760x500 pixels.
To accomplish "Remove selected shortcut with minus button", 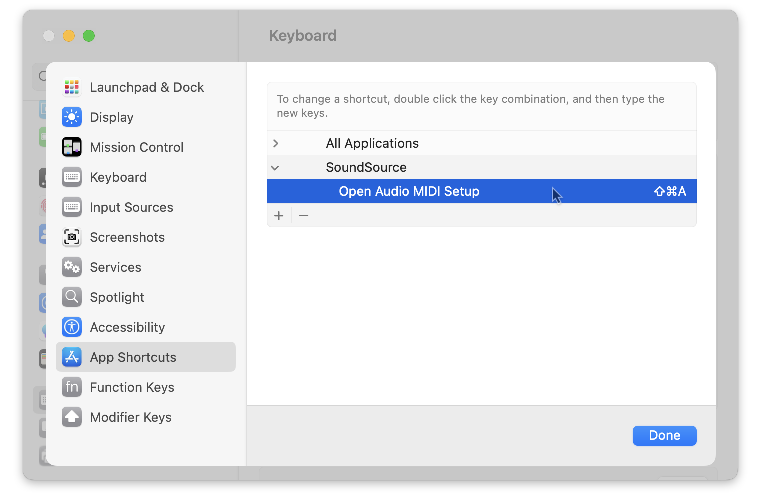I will pos(303,216).
